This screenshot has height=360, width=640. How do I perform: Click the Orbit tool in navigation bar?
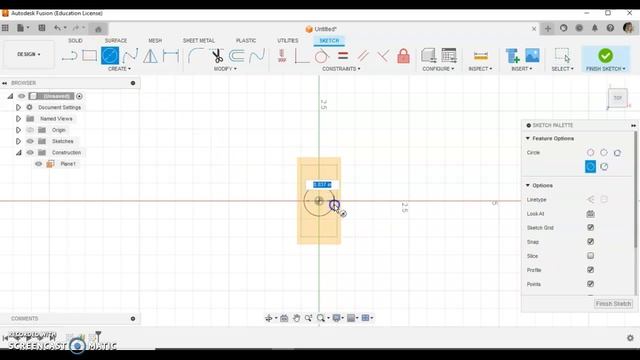point(269,318)
